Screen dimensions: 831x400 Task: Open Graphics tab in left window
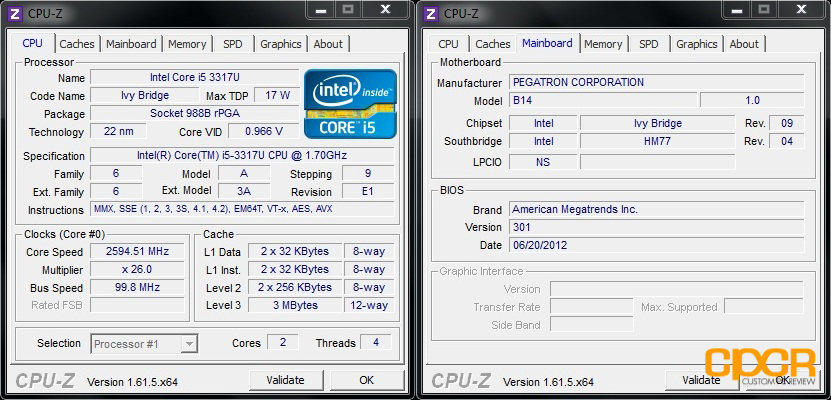[x=280, y=44]
